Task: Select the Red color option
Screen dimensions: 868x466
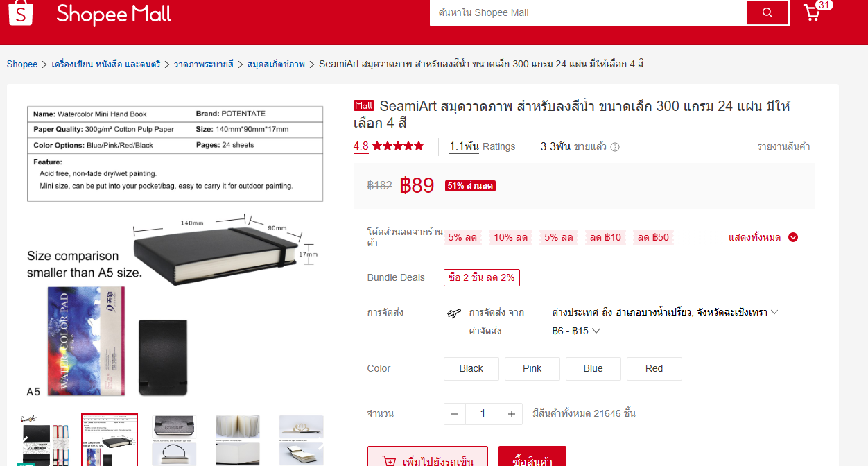Action: click(x=654, y=369)
